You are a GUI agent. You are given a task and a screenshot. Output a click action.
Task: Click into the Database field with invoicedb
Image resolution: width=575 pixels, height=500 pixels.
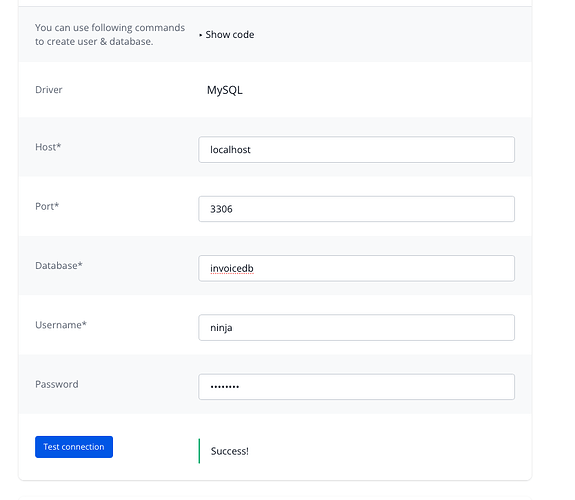(x=356, y=269)
